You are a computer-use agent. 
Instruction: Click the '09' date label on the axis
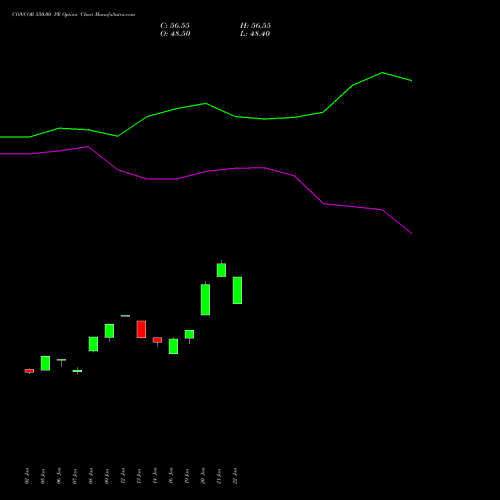pyautogui.click(x=107, y=476)
